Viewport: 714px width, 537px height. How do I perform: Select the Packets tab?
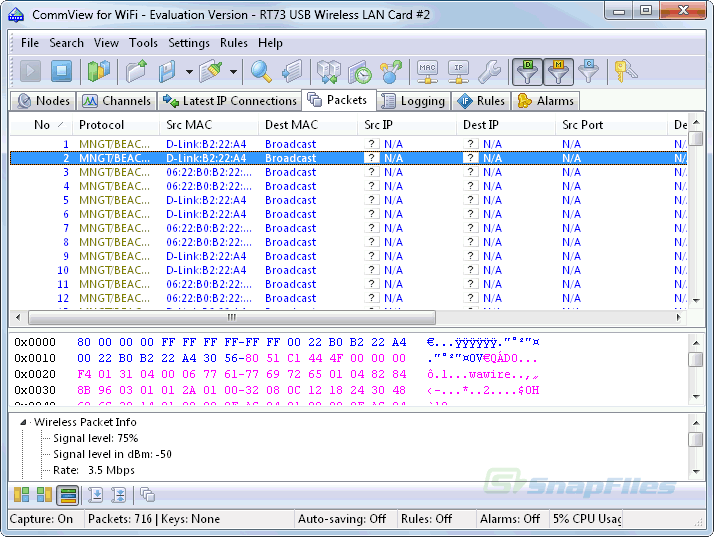[x=338, y=100]
